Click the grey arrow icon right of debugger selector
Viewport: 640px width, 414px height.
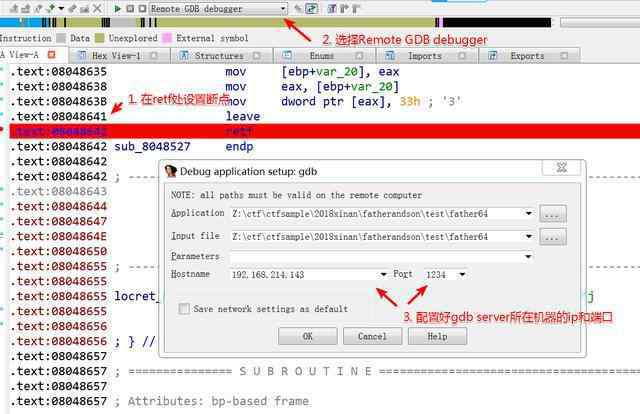[x=298, y=9]
